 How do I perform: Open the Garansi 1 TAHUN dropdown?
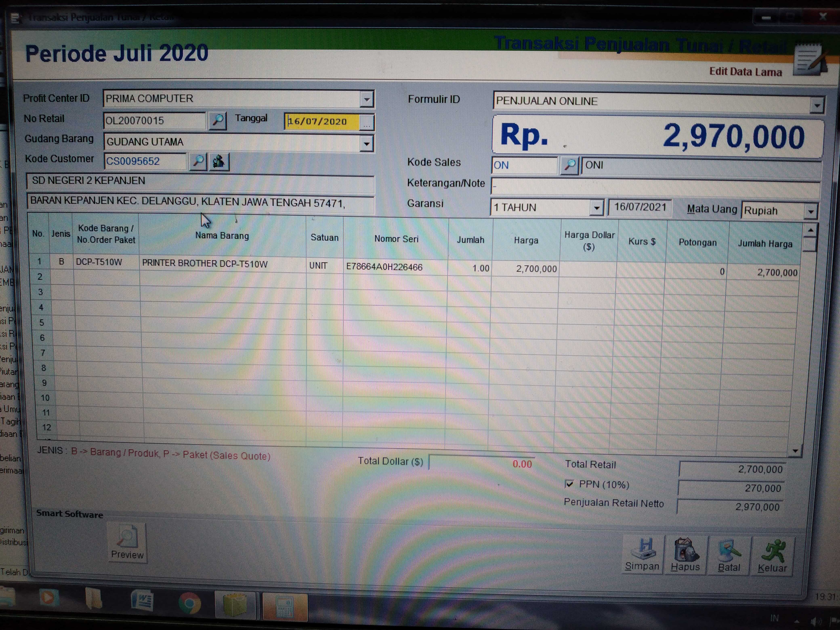click(597, 208)
